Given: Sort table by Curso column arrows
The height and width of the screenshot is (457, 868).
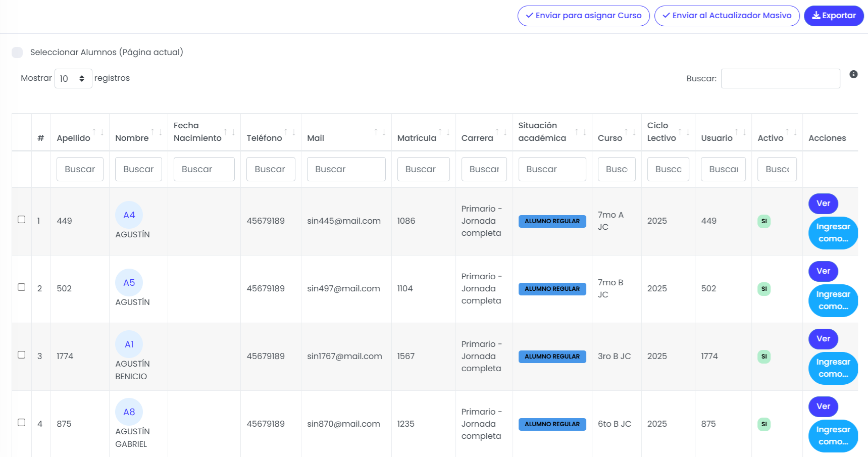Looking at the screenshot, I should click(630, 132).
